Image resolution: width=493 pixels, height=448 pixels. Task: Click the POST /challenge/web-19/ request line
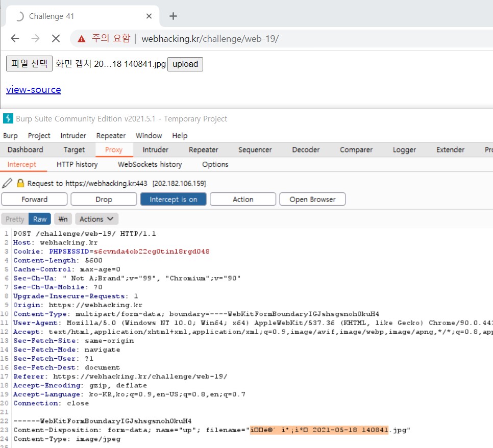pos(85,234)
